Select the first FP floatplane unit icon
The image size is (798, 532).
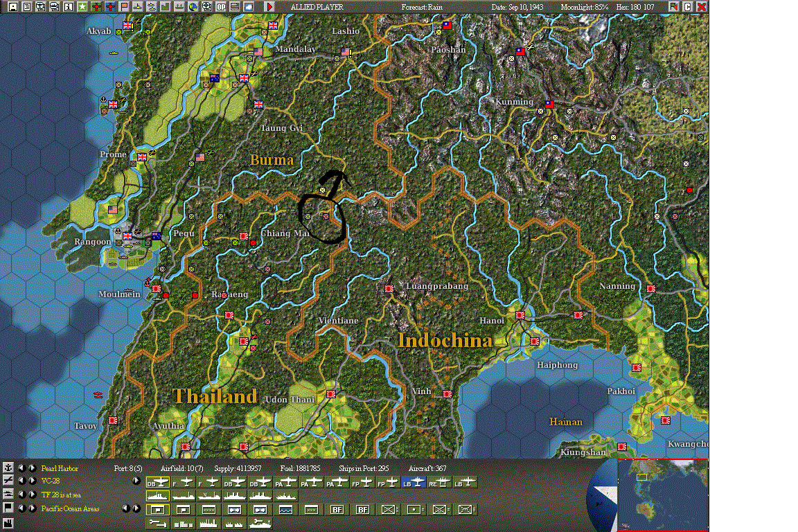[362, 482]
